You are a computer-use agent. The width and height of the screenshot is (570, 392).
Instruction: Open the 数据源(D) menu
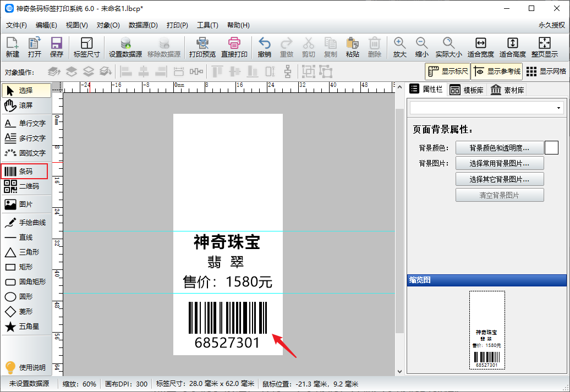[143, 25]
